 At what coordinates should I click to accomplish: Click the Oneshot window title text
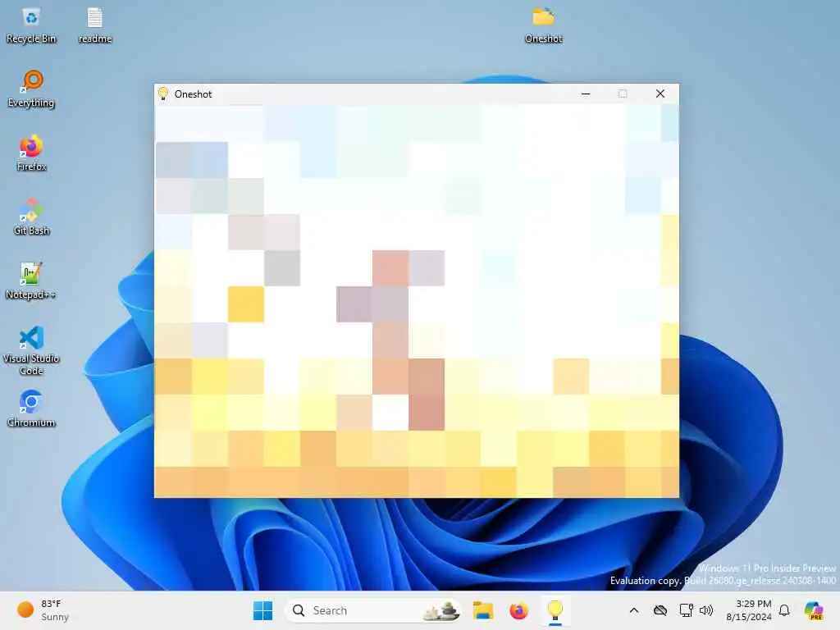[x=193, y=94]
